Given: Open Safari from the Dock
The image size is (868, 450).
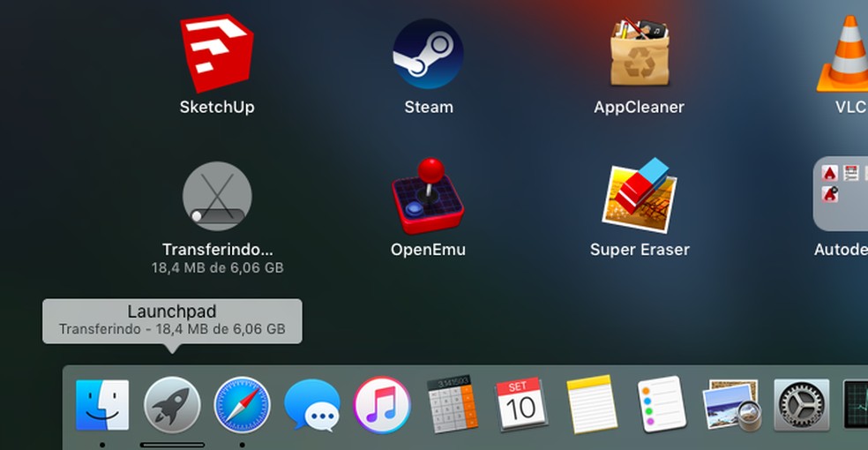Looking at the screenshot, I should 242,405.
